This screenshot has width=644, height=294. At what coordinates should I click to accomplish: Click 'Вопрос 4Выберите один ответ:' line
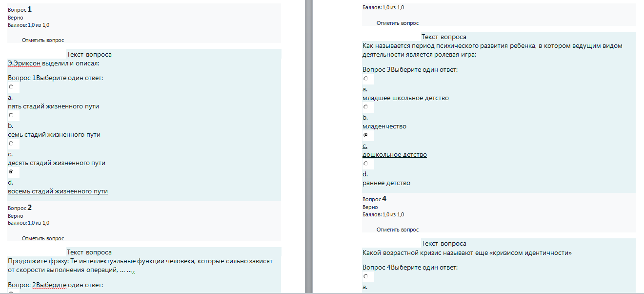[410, 267]
